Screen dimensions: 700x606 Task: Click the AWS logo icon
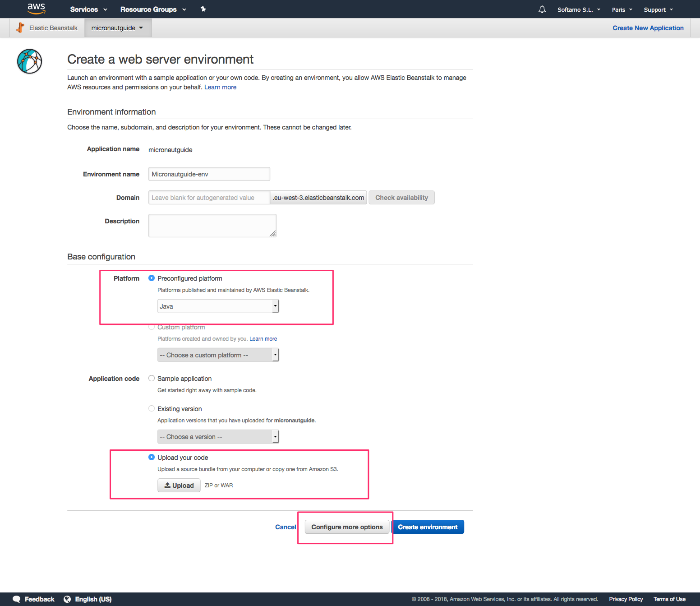tap(36, 9)
